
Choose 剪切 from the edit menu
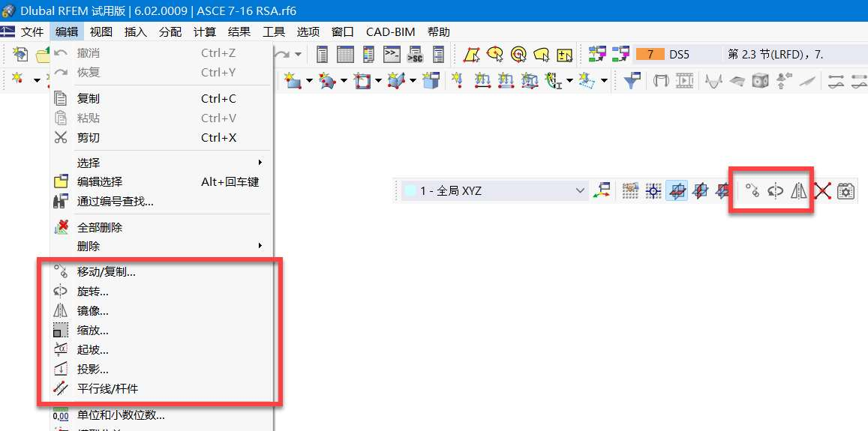161,138
